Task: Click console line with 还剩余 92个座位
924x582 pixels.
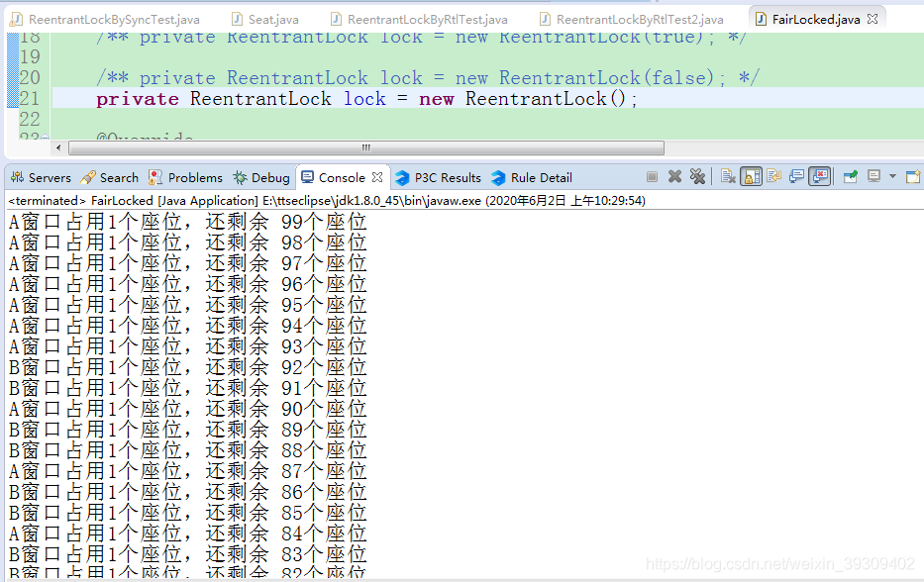Action: tap(188, 367)
